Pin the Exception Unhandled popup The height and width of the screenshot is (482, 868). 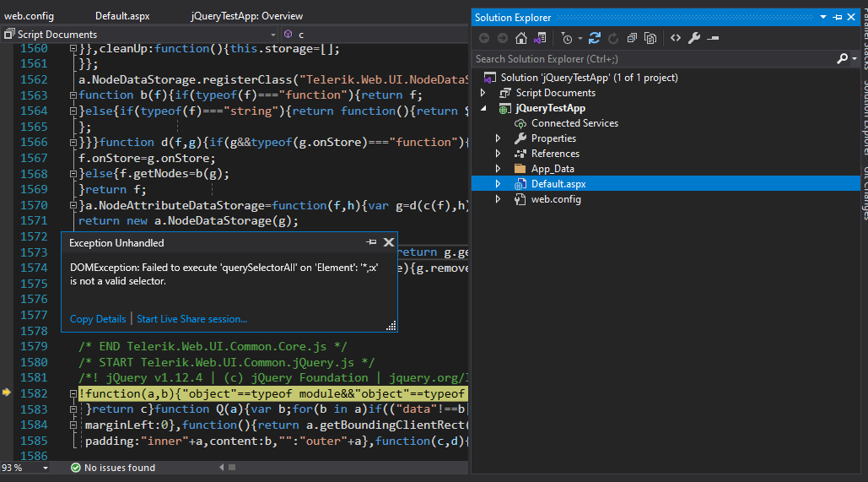[x=372, y=242]
